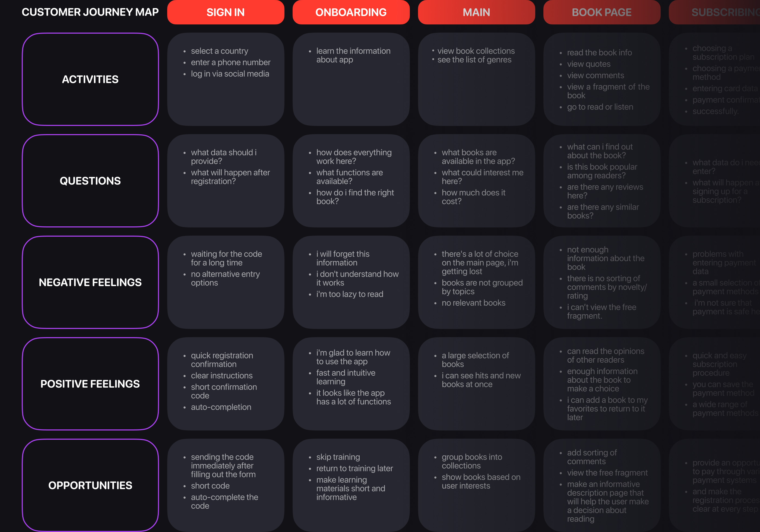Open the ONBOARDING stage header
The width and height of the screenshot is (760, 532).
[x=351, y=12]
